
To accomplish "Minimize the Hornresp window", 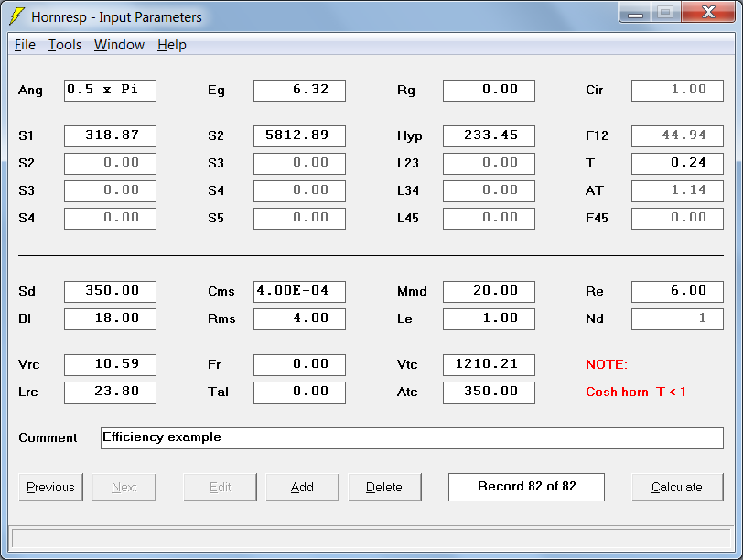I will point(635,13).
